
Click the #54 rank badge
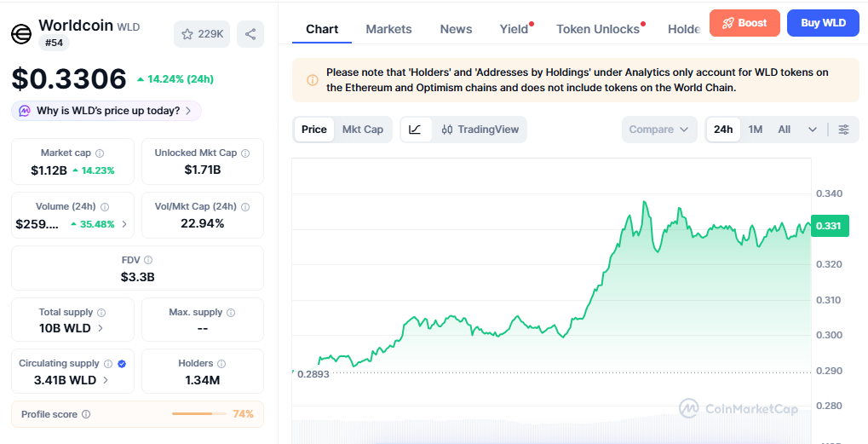(x=54, y=43)
